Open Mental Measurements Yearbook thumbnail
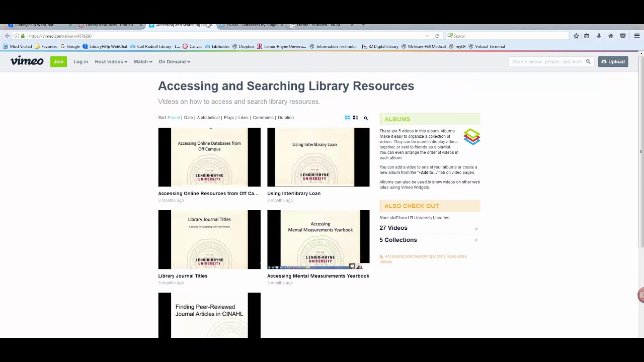Screen dimensions: 644x362 tap(318, 239)
